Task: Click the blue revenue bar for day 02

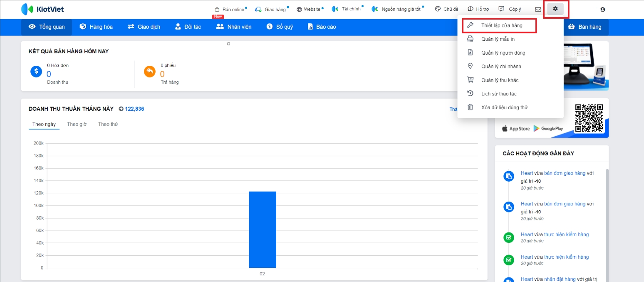Action: [x=262, y=229]
